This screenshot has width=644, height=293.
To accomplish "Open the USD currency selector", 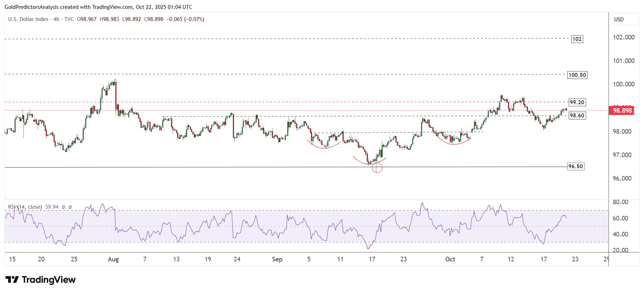I will [624, 20].
